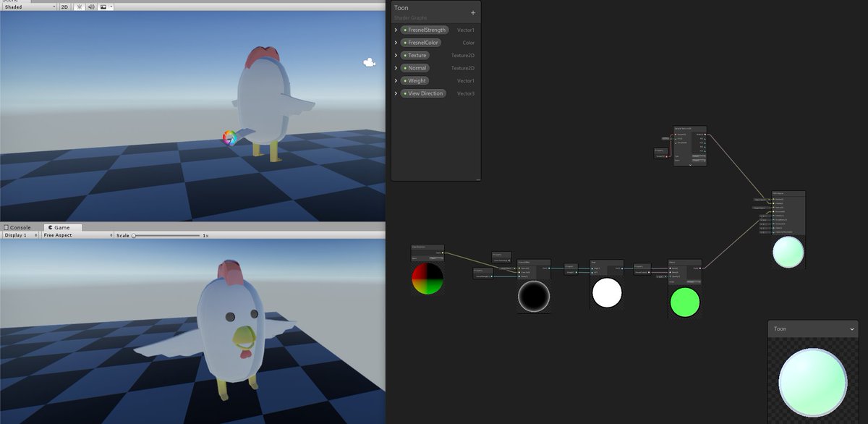Select the Blend node header
The height and width of the screenshot is (424, 868).
coord(684,261)
